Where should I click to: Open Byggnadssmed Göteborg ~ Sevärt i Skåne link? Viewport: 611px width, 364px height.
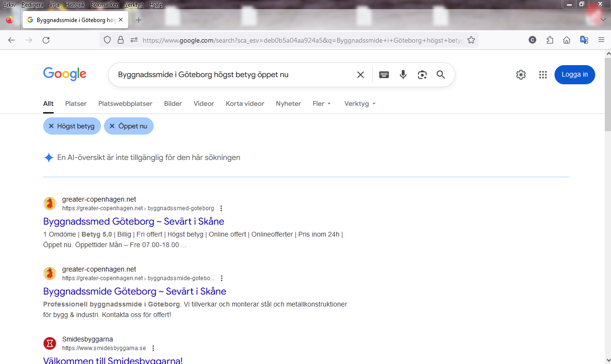(x=134, y=221)
